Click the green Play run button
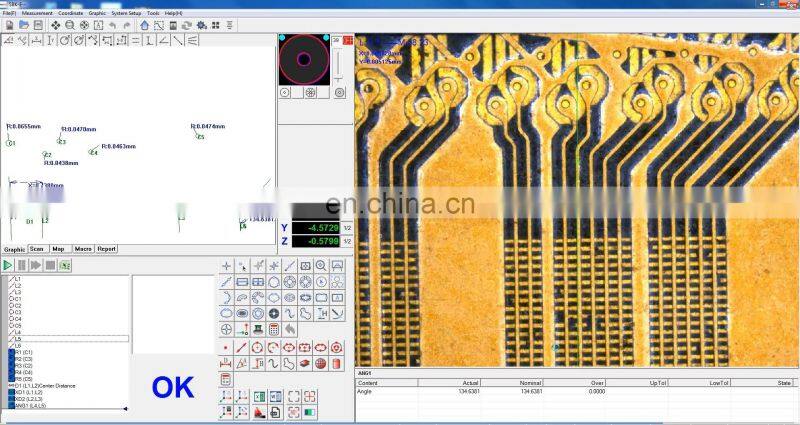 click(x=8, y=265)
